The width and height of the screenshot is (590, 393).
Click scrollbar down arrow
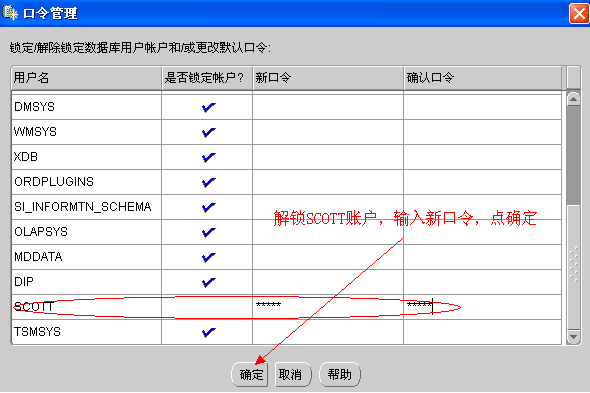[x=573, y=337]
